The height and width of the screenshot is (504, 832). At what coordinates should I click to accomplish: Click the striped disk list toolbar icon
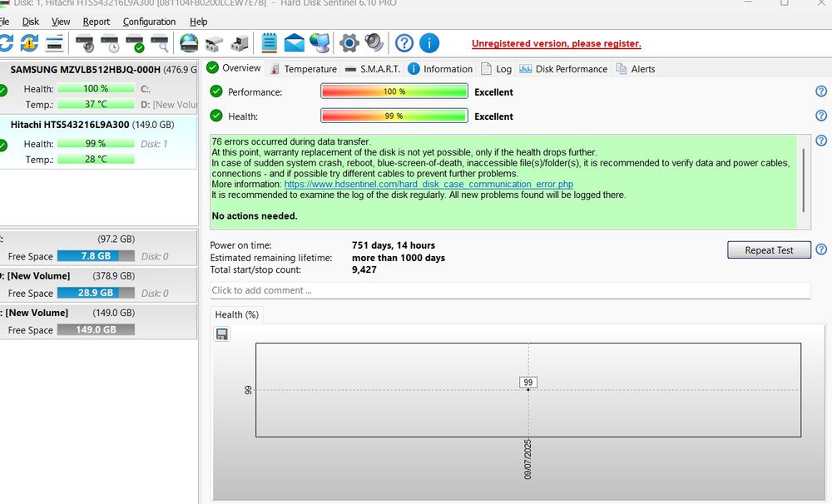(55, 43)
